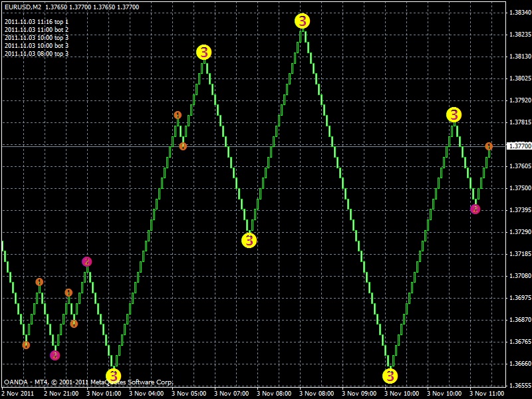This screenshot has height=399, width=532.
Task: Click price axis label 1.37815
Action: (520, 122)
